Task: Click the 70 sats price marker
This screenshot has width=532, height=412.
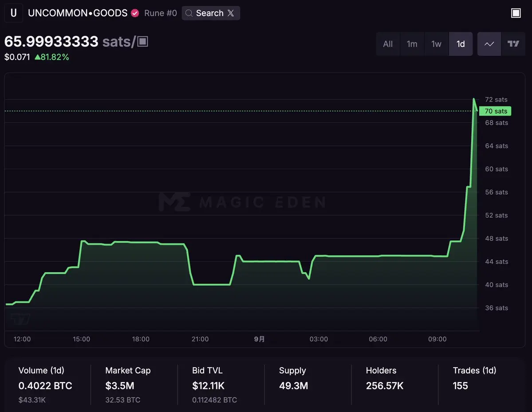Action: (x=495, y=111)
